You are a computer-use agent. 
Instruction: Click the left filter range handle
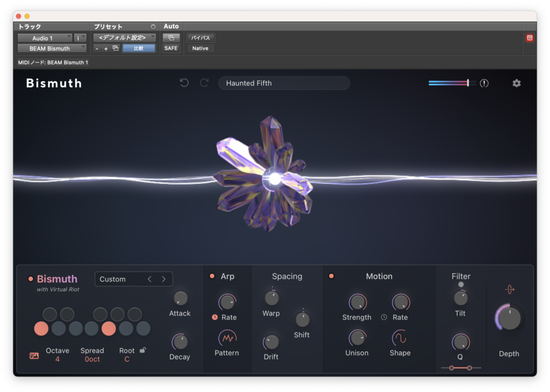(452, 368)
